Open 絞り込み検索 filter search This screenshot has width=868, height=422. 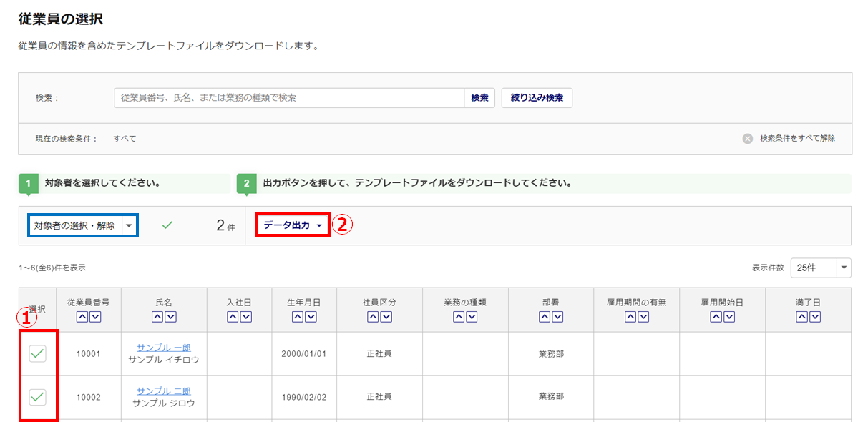click(537, 98)
